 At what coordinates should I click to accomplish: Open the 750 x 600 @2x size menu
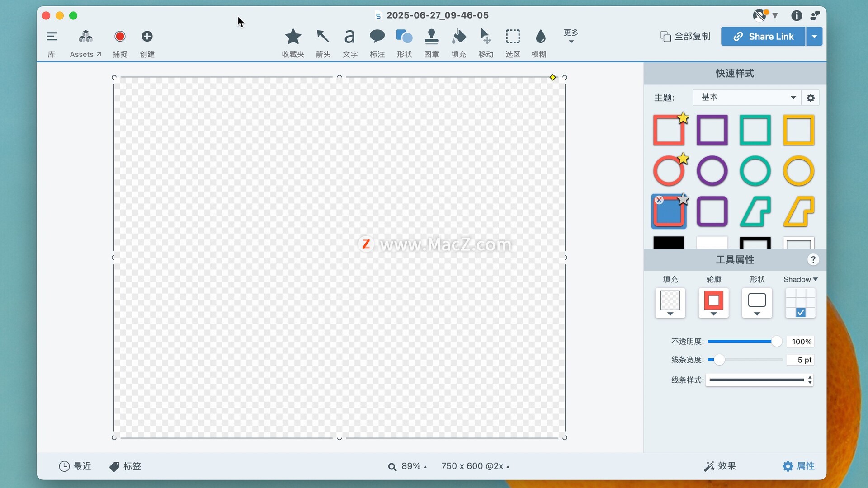[x=476, y=466]
